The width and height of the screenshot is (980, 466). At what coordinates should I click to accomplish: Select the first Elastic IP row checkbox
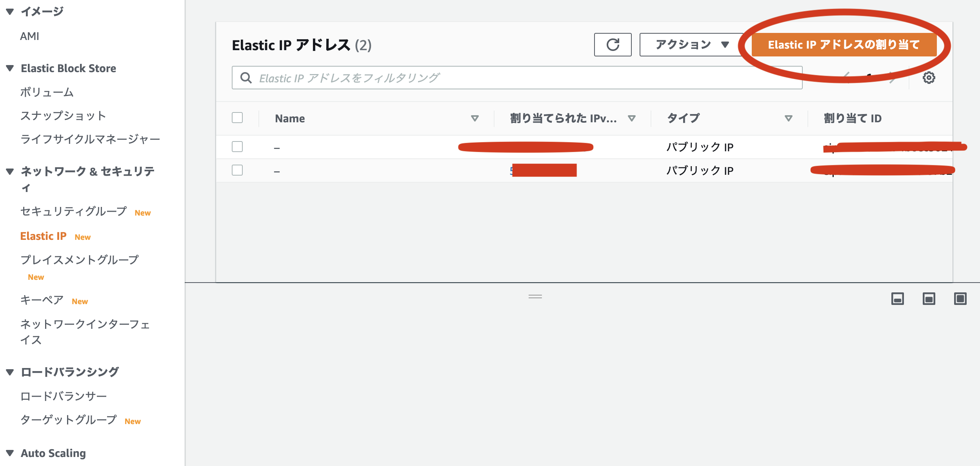pyautogui.click(x=237, y=147)
